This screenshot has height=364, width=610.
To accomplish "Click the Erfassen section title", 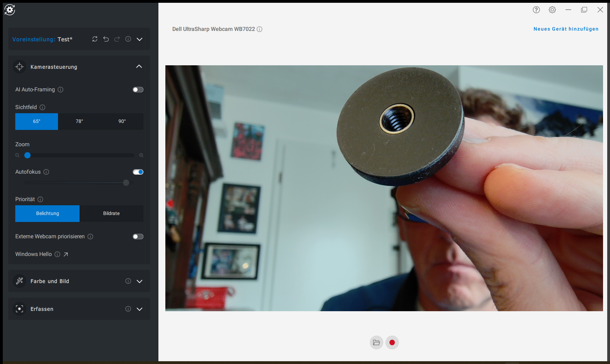I will (42, 309).
